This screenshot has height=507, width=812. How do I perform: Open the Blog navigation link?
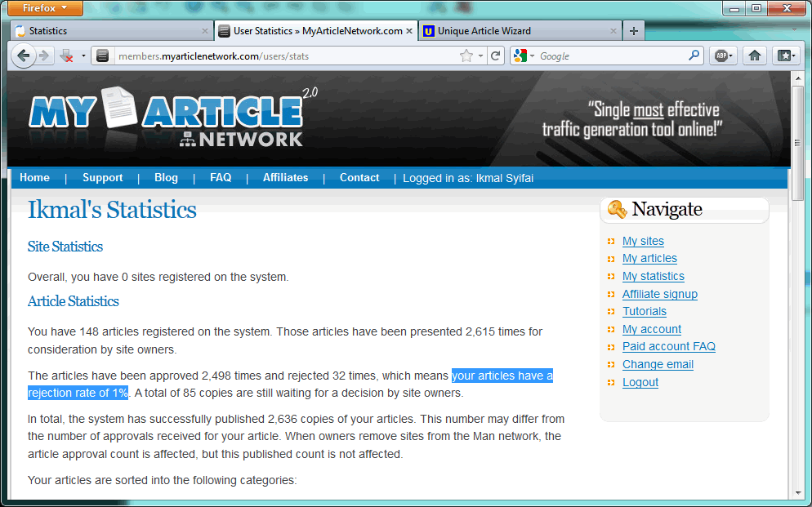pos(166,177)
